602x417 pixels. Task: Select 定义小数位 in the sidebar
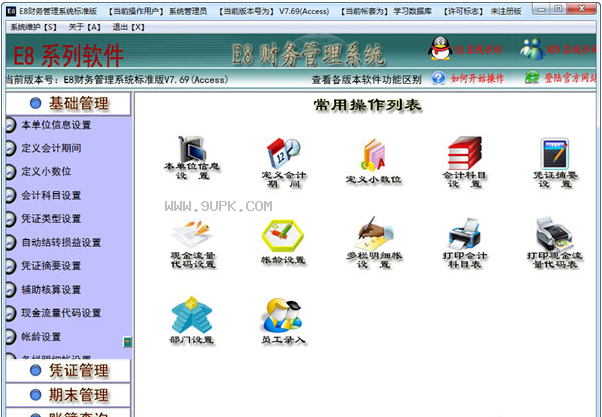pos(46,171)
